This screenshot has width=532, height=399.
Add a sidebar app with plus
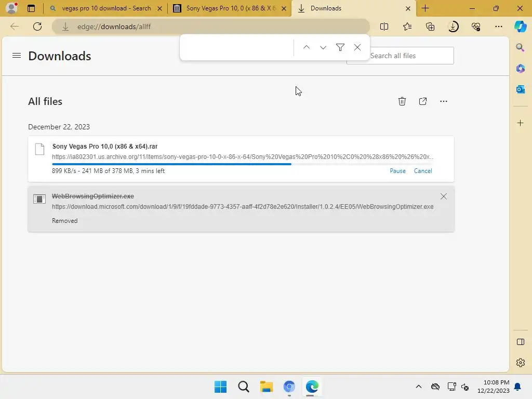pyautogui.click(x=520, y=123)
